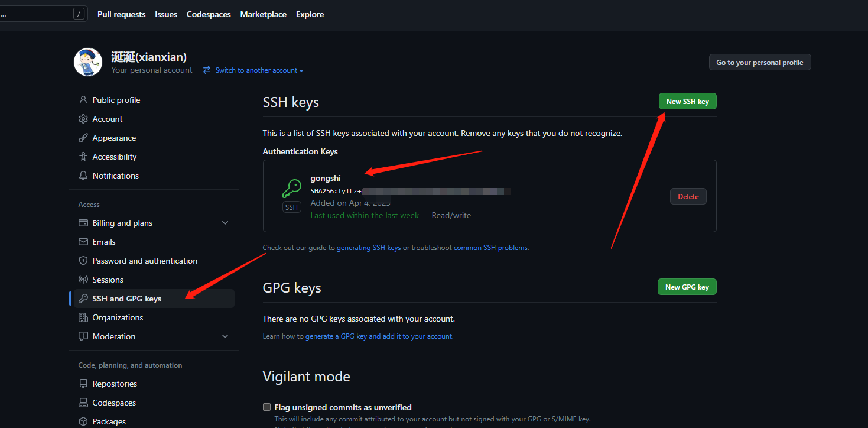The width and height of the screenshot is (868, 428).
Task: Open the common SSH problems link
Action: point(490,248)
